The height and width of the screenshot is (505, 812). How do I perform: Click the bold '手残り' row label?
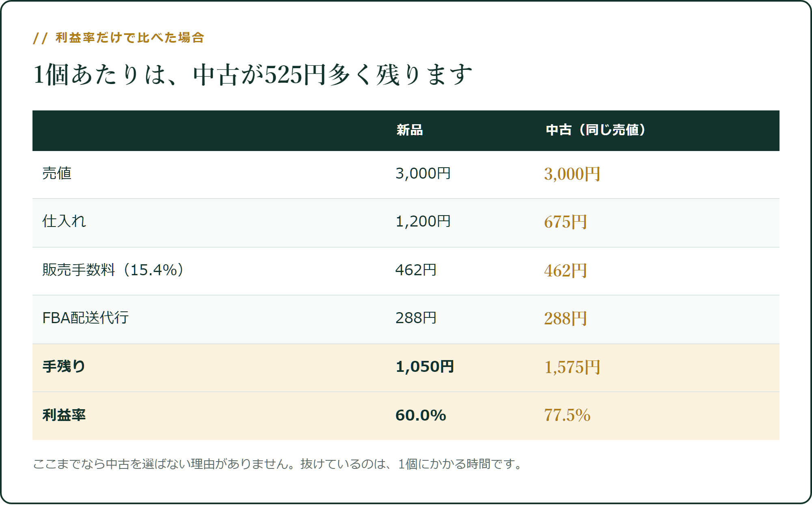[x=64, y=367]
